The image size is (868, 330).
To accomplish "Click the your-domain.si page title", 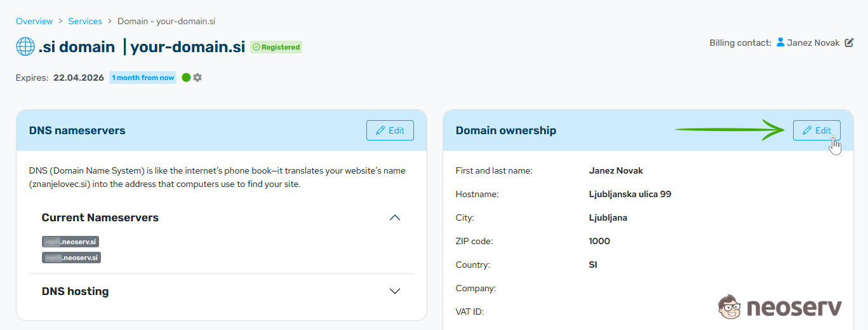I will tap(188, 47).
